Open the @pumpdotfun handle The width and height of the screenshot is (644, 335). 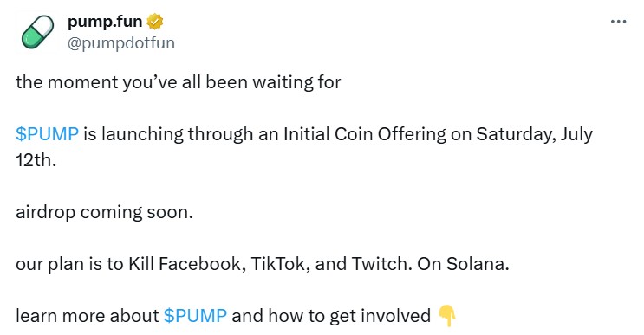121,43
